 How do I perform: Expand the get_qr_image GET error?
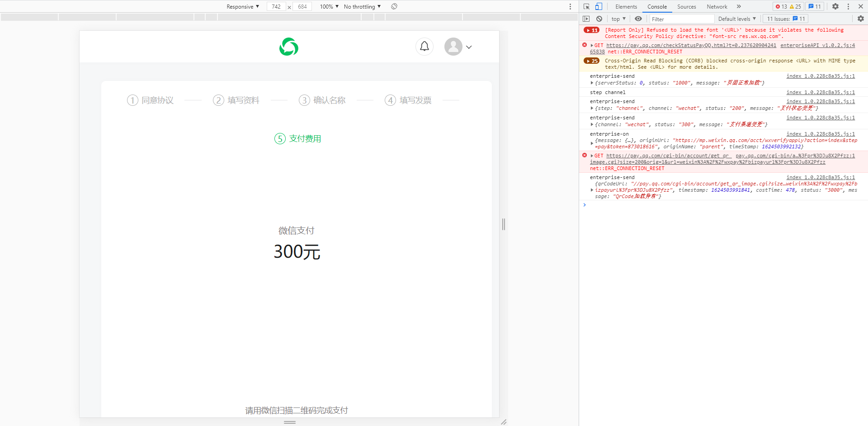pos(592,156)
